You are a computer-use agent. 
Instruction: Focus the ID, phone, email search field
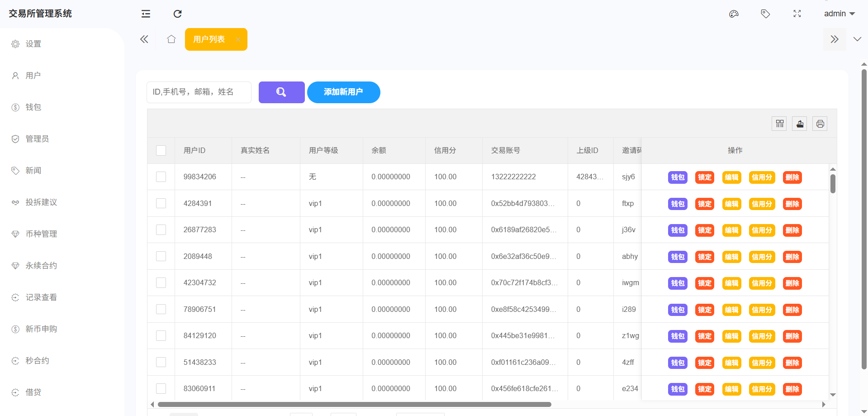pos(199,92)
